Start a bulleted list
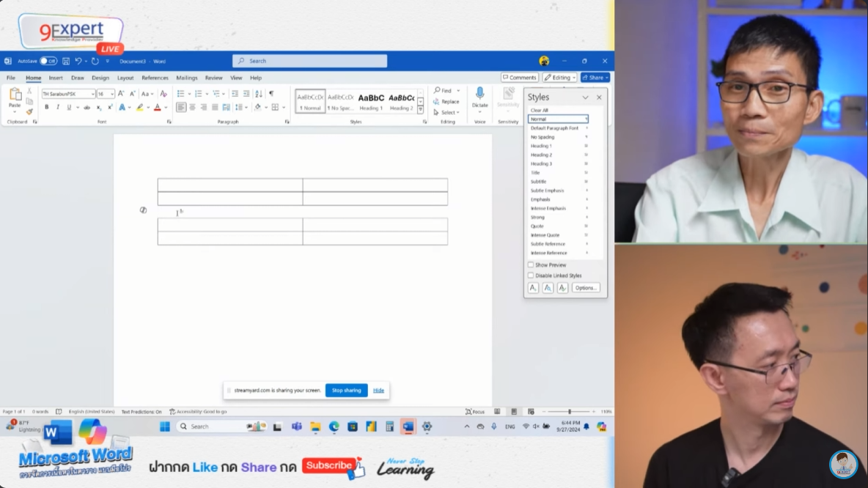Screen dimensions: 868x488 tap(180, 94)
